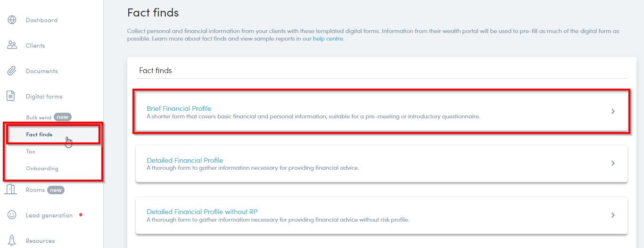Screen dimensions: 644x248
Task: Open the Brief Financial Profile title link
Action: click(179, 108)
